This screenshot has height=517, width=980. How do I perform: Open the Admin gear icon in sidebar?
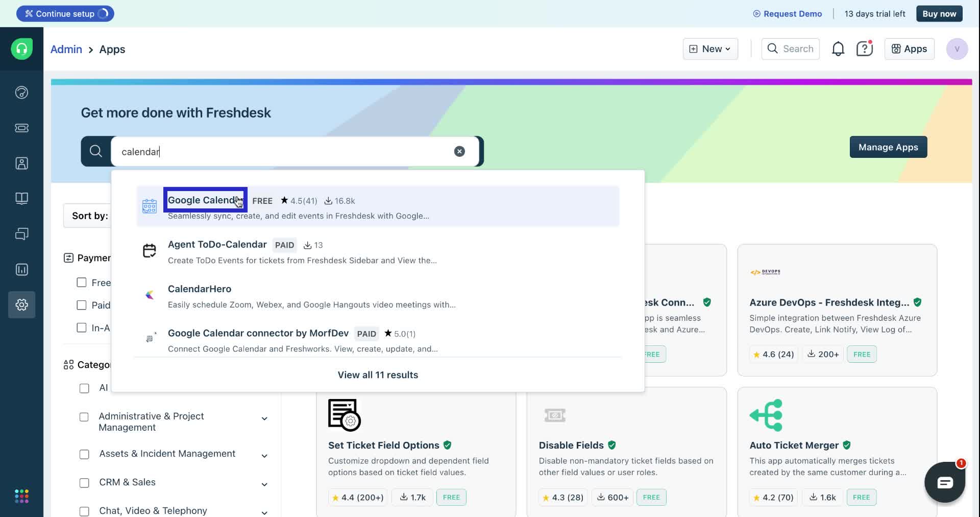point(21,304)
